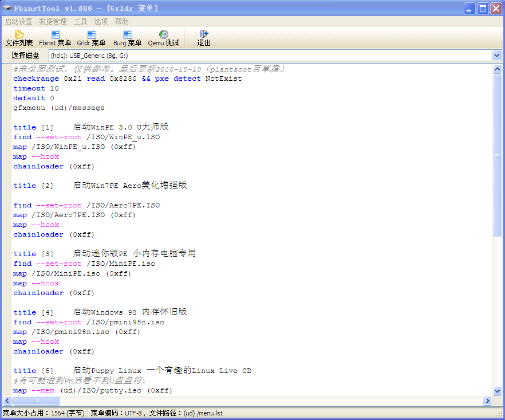Minimize the FbinstTool window

click(470, 9)
